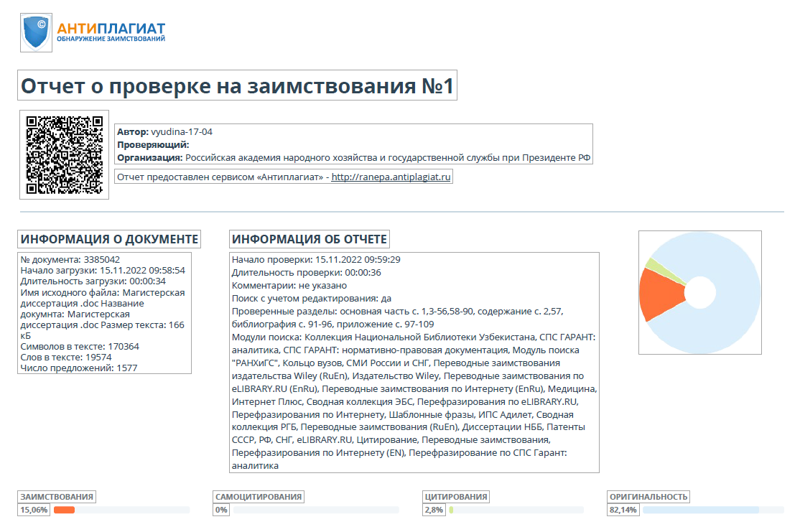
Task: Click the 'САМОЦИТИРОВАНИЯ' label
Action: coord(258,497)
